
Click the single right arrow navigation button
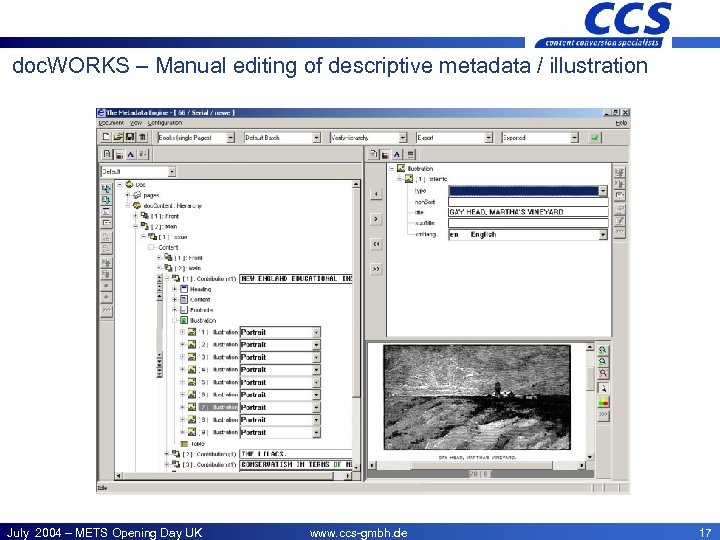(x=376, y=219)
